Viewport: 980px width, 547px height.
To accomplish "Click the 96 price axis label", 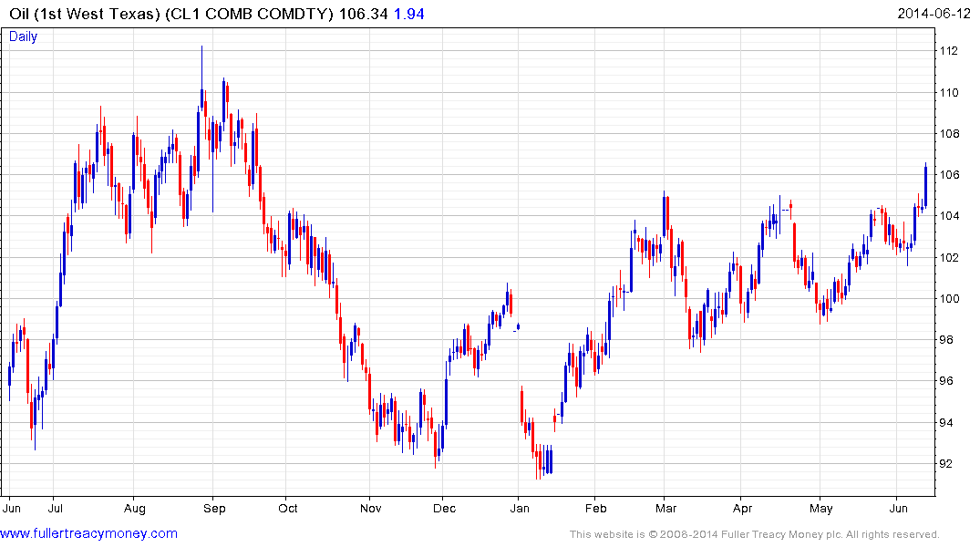I will pos(946,381).
